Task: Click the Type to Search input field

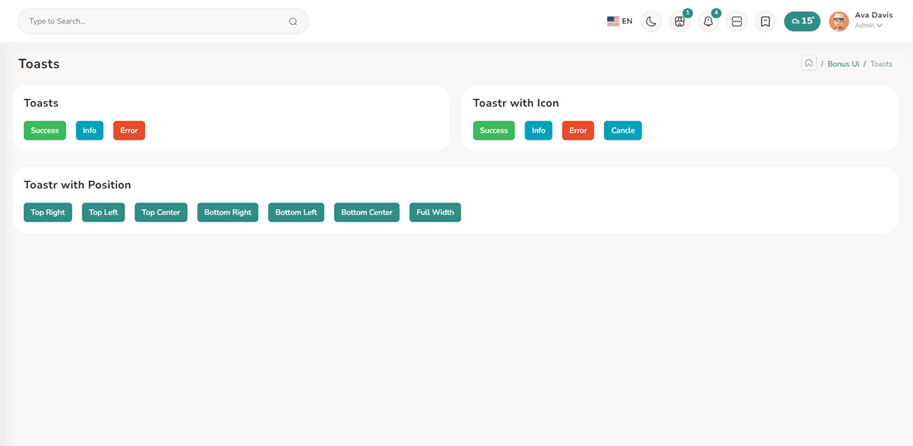Action: [x=150, y=21]
